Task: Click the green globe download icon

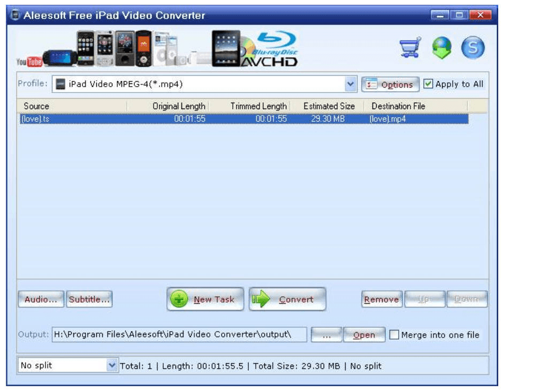Action: tap(442, 48)
